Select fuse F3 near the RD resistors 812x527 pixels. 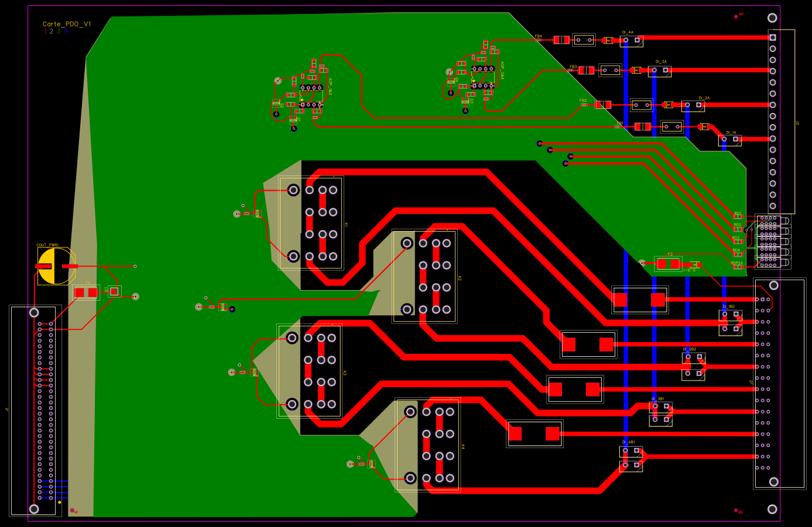667,264
